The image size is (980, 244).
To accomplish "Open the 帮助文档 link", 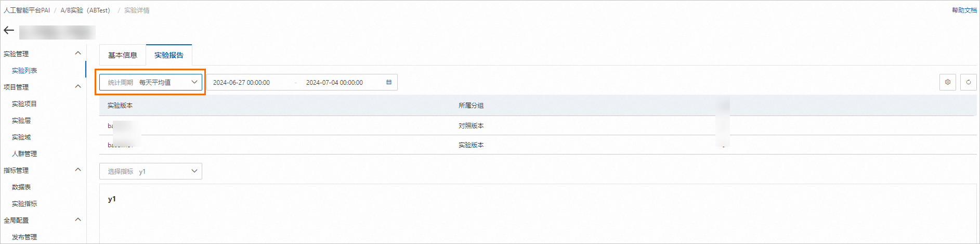I will click(x=964, y=10).
